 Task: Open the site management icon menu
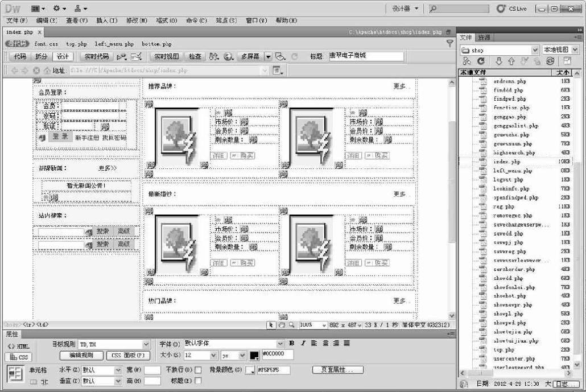pyautogui.click(x=80, y=8)
